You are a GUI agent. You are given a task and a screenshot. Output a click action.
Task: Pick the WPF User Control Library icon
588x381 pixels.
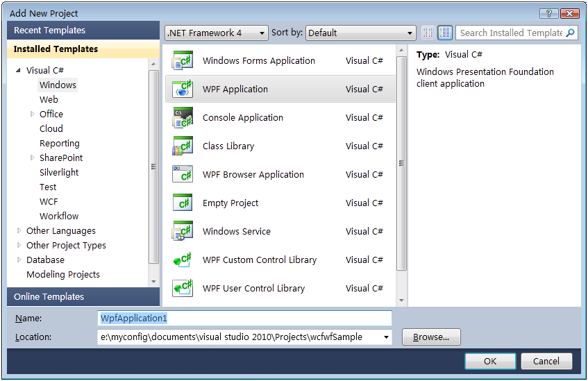pyautogui.click(x=183, y=289)
